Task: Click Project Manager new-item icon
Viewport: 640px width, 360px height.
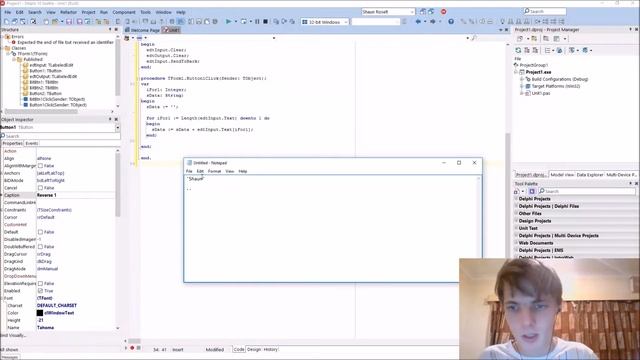Action: (x=520, y=39)
